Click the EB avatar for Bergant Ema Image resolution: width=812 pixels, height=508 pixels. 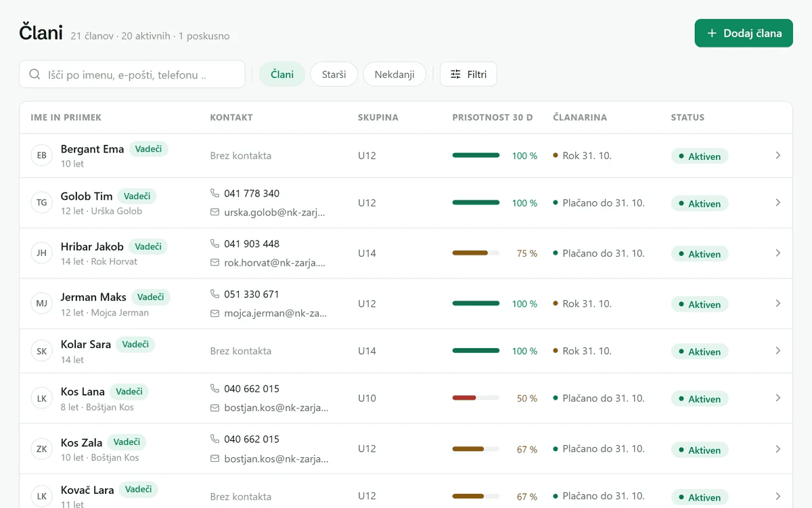[42, 156]
